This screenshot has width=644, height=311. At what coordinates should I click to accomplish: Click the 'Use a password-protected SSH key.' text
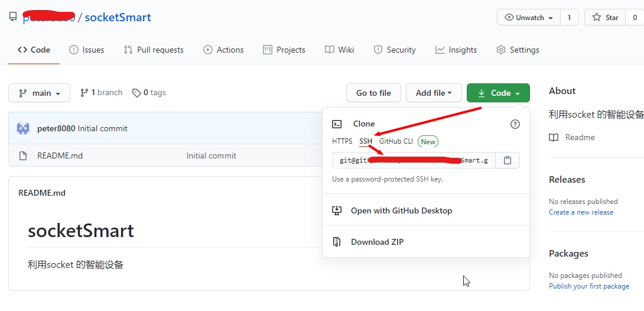(388, 179)
